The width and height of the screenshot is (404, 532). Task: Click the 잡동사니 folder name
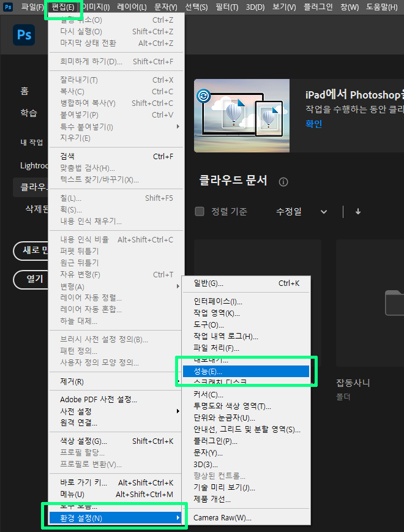pyautogui.click(x=353, y=383)
